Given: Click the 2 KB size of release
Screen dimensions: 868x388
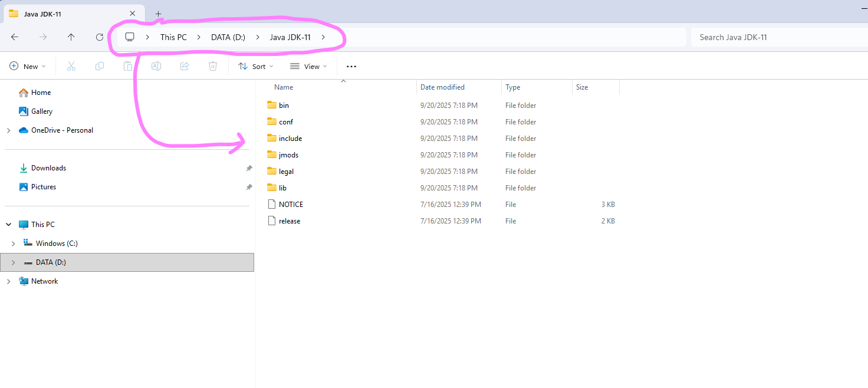Looking at the screenshot, I should (608, 221).
